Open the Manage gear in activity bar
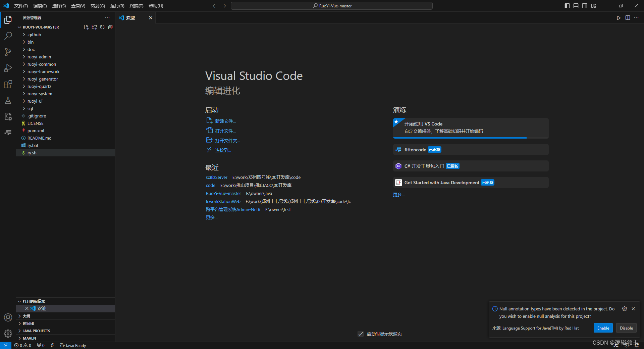The image size is (644, 349). [8, 334]
